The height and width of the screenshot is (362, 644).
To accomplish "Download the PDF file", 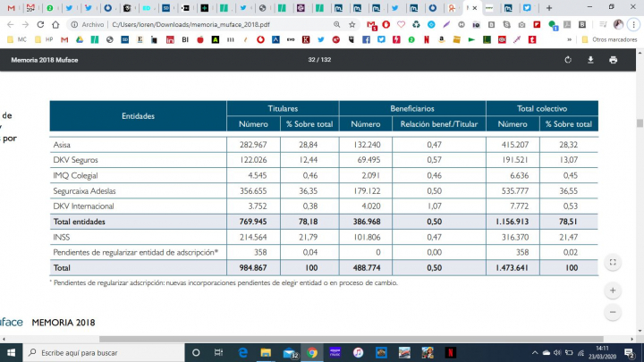I will tap(590, 60).
